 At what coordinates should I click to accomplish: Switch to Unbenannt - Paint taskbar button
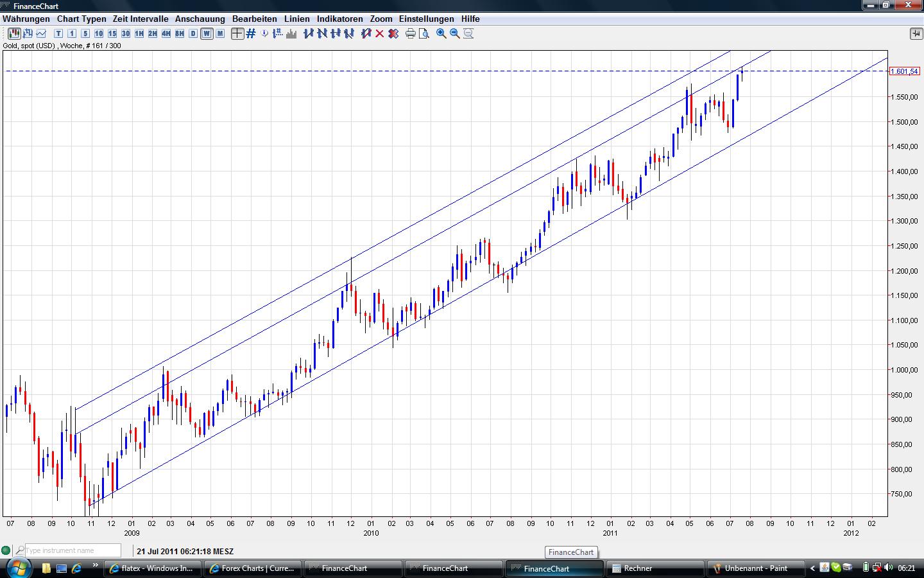click(x=755, y=568)
